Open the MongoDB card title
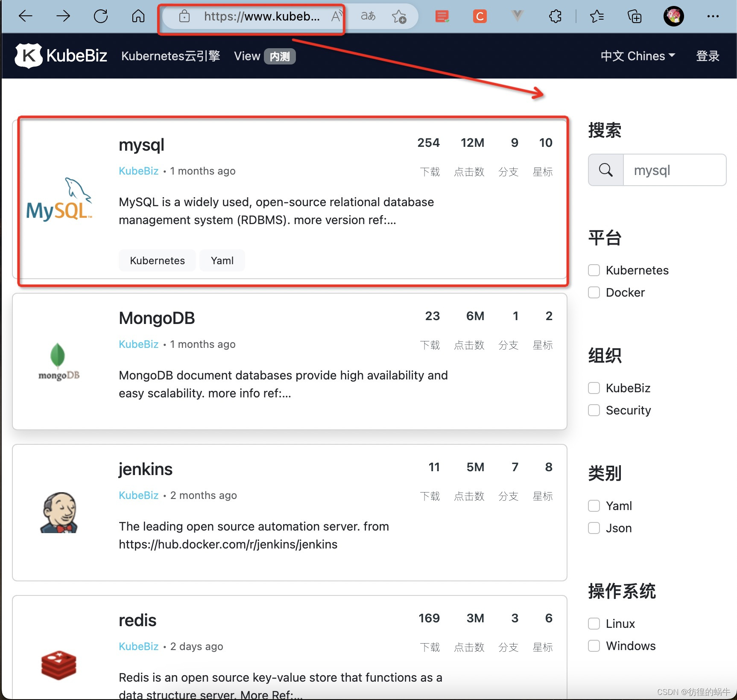737x700 pixels. (157, 318)
